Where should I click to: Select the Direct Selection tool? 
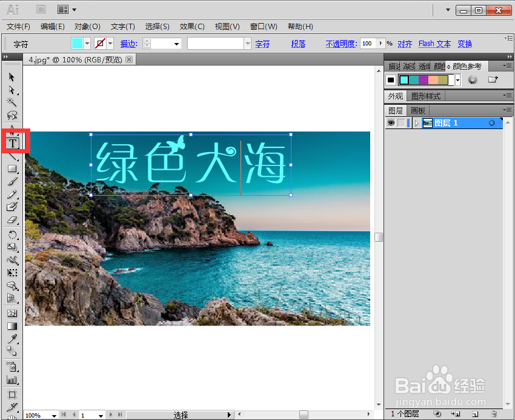12,90
